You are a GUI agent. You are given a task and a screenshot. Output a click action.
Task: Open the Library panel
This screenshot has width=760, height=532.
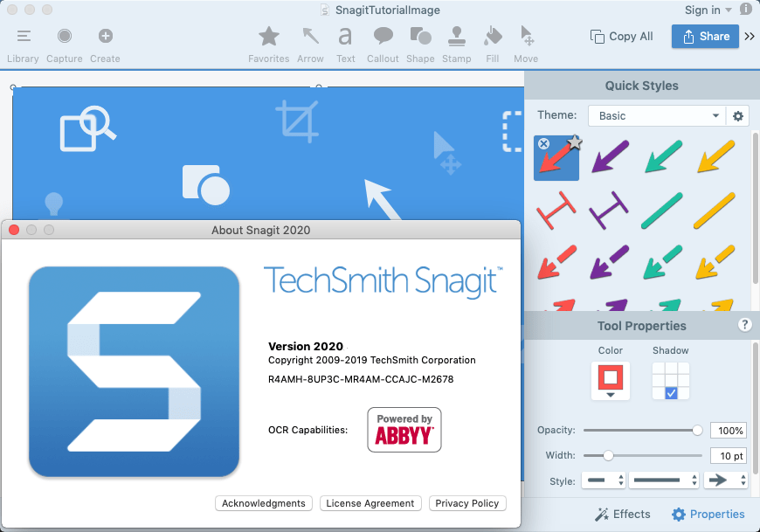coord(23,44)
